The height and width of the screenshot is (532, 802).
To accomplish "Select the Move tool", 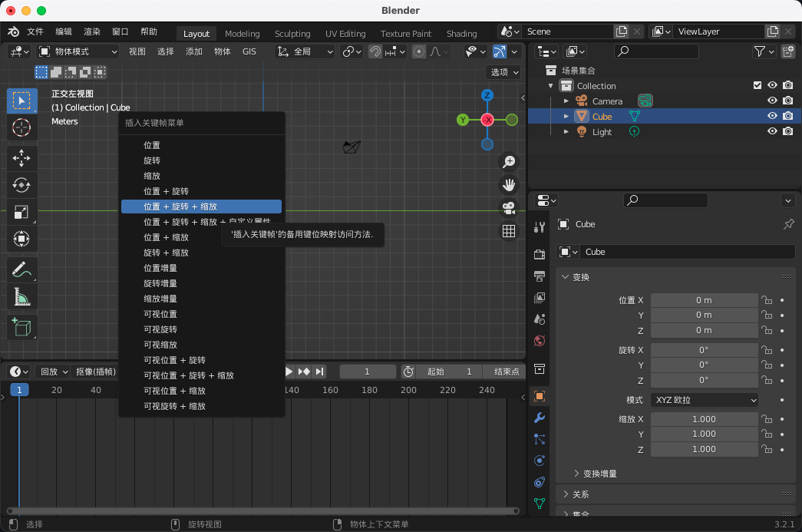I will point(21,158).
